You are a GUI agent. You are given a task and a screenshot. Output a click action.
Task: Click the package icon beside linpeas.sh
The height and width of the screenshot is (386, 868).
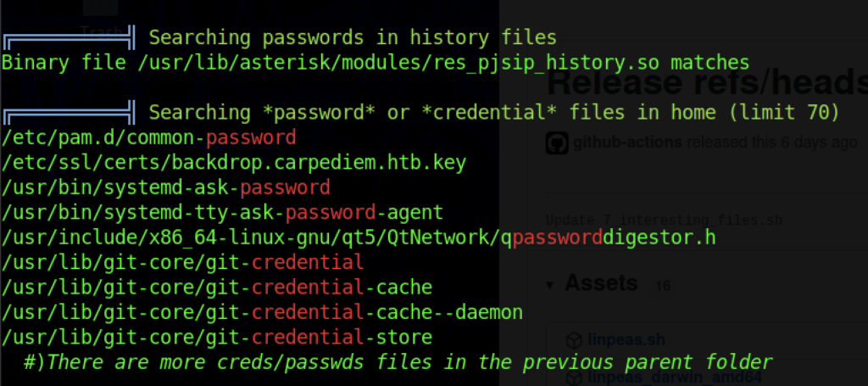coord(576,340)
